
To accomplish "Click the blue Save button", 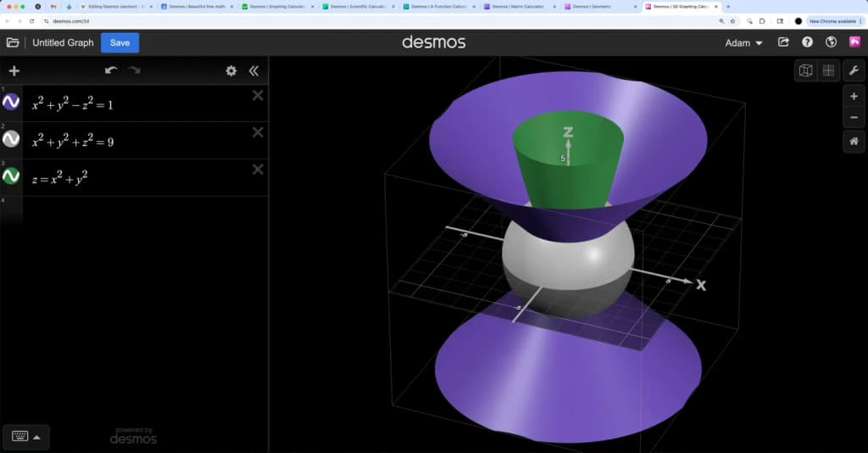I will (120, 42).
